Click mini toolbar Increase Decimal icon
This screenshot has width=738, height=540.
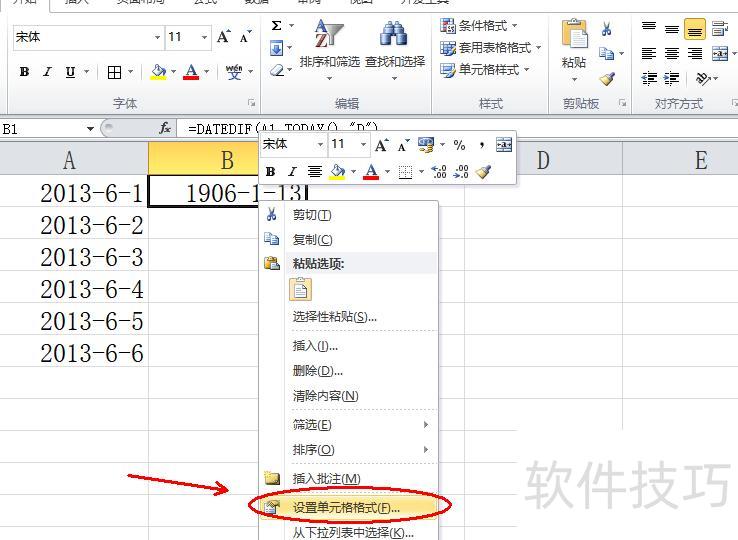(439, 172)
